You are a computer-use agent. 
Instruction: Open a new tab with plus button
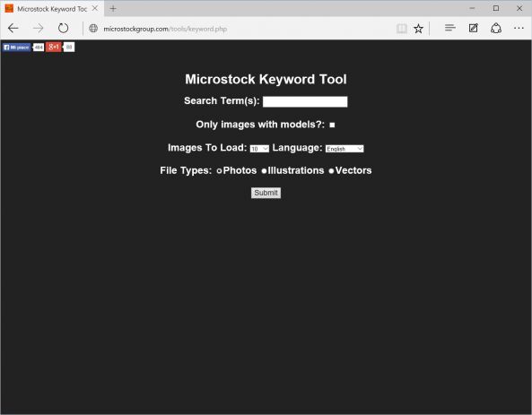click(113, 9)
